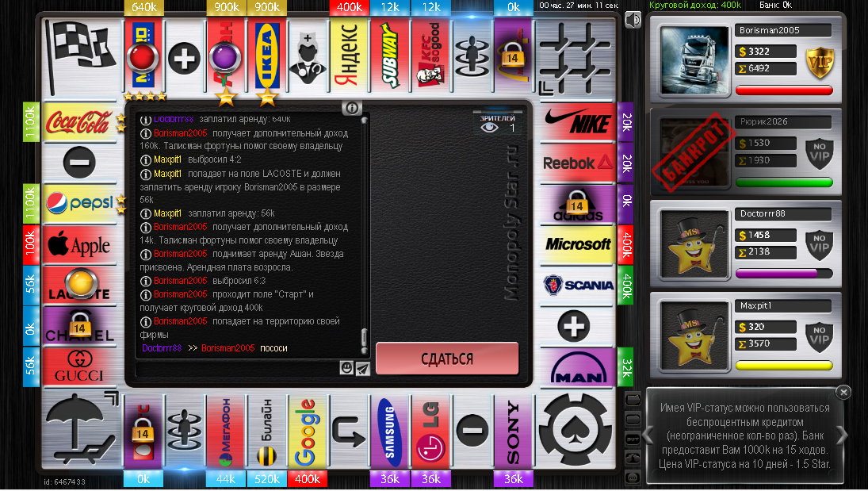Click the spectators eye icon
868x491 pixels.
click(489, 128)
